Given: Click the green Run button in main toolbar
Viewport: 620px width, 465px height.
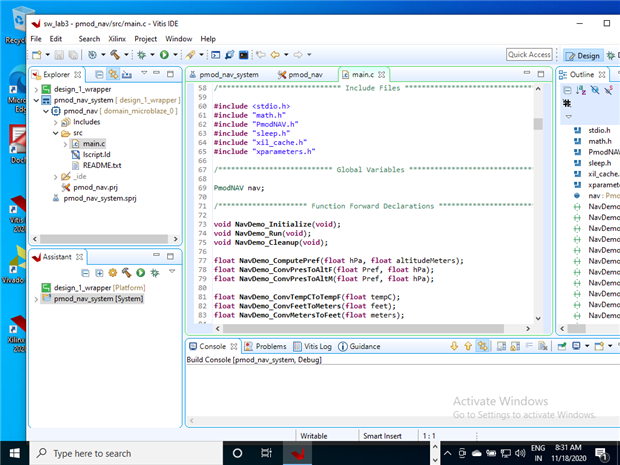Looking at the screenshot, I should pyautogui.click(x=164, y=54).
